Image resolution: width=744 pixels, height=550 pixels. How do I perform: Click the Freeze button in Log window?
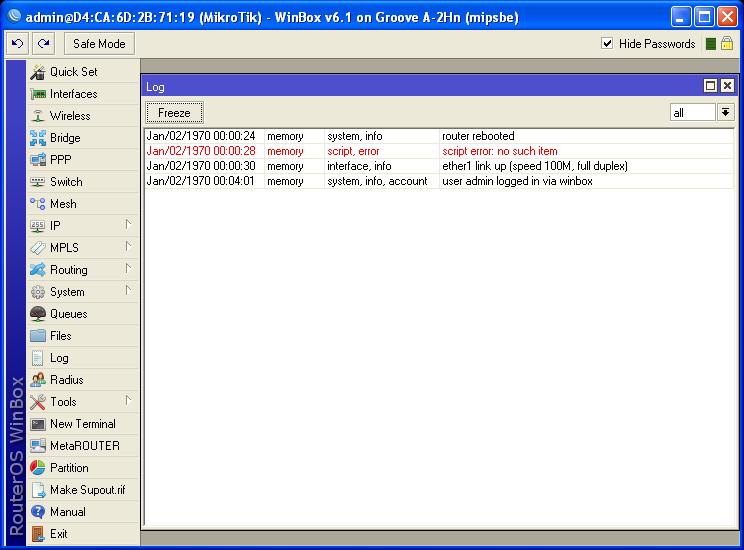point(174,113)
